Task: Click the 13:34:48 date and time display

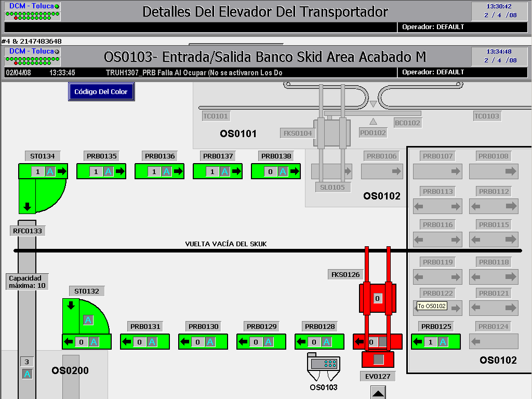Action: pyautogui.click(x=499, y=56)
